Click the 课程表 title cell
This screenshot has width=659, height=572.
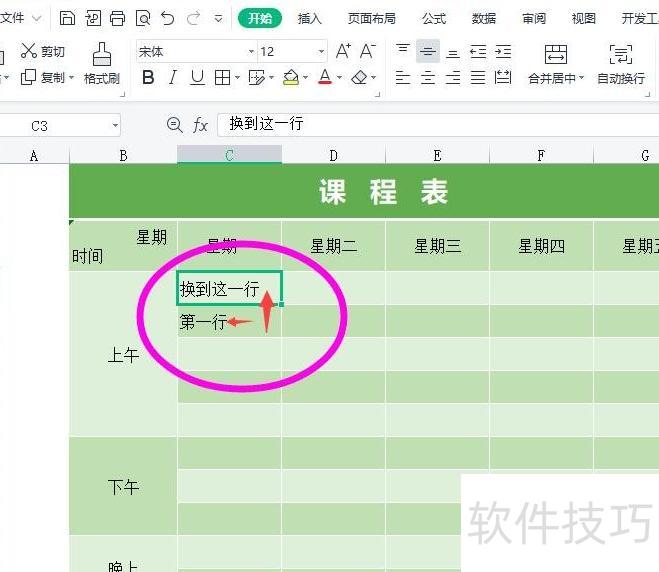[364, 191]
